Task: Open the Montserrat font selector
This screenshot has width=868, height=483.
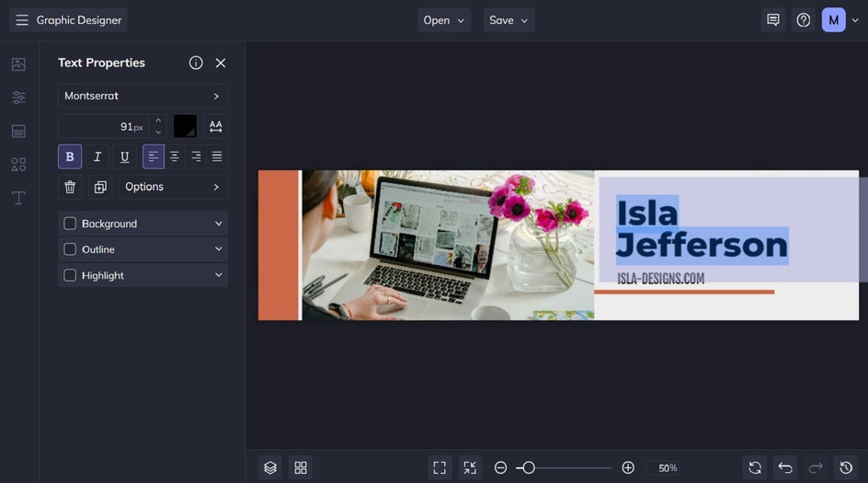Action: (x=143, y=96)
